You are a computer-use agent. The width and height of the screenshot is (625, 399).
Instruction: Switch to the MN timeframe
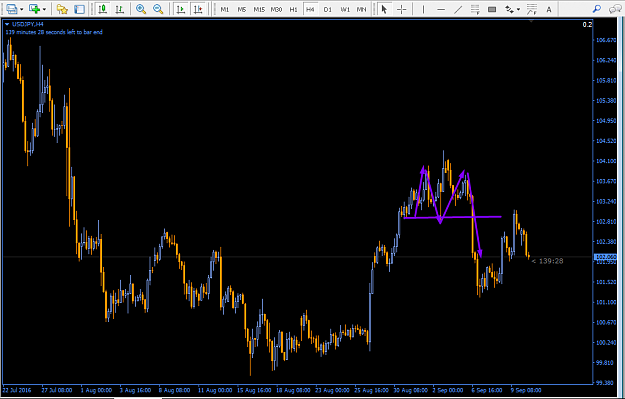pyautogui.click(x=361, y=9)
